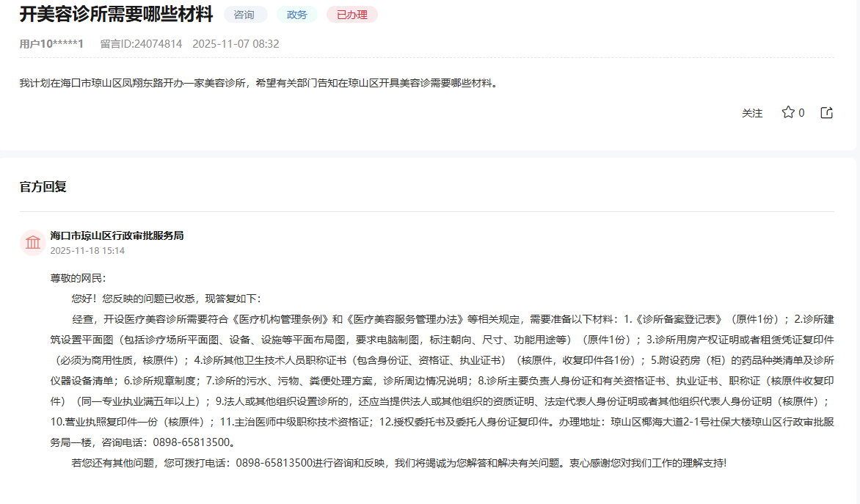Activate the 已办理 status badge
860x504 pixels.
click(353, 14)
